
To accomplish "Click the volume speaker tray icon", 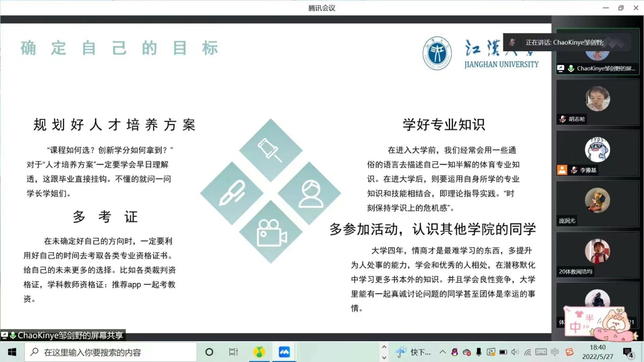I will [515, 352].
